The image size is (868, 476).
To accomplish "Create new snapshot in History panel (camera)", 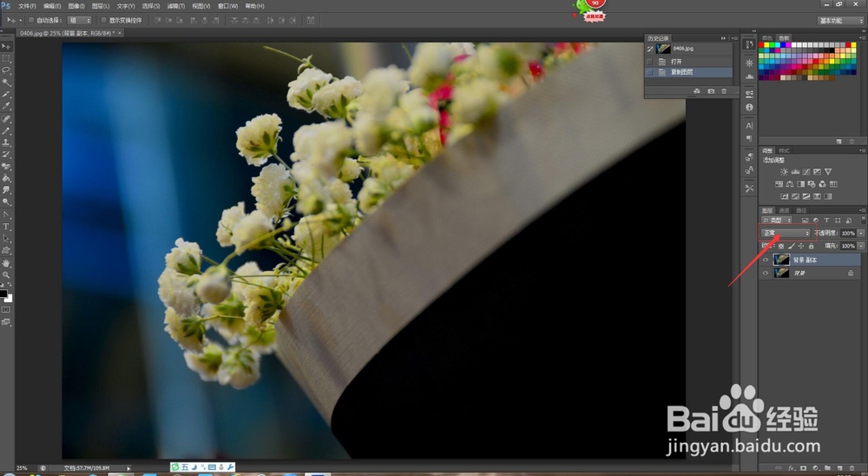I will pyautogui.click(x=711, y=91).
